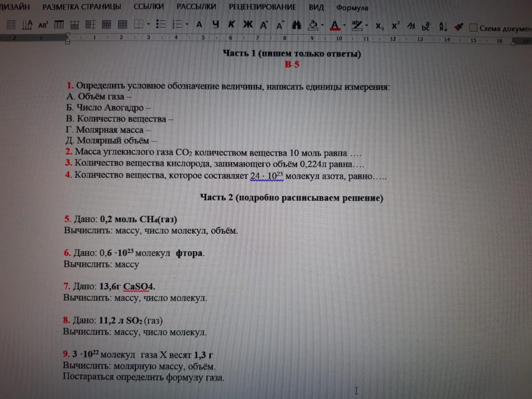532x399 pixels.
Task: Click the line 'Д. Молярный объём –'
Action: coord(111,140)
